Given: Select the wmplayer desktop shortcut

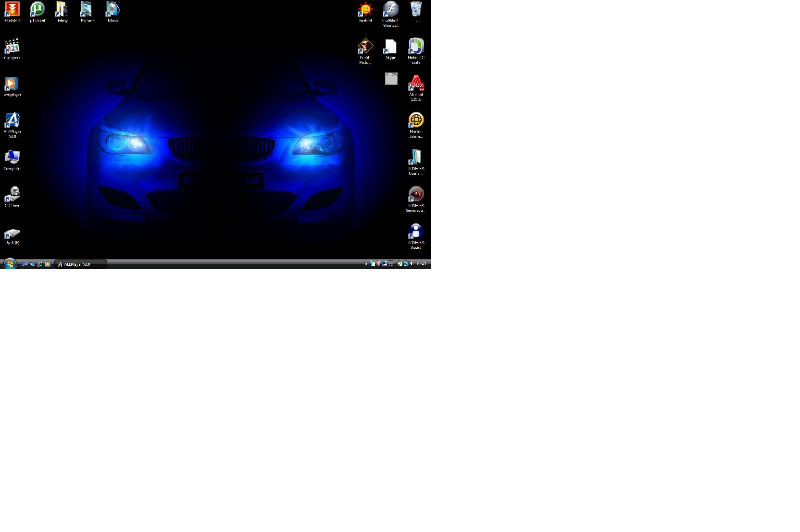Looking at the screenshot, I should pos(12,85).
